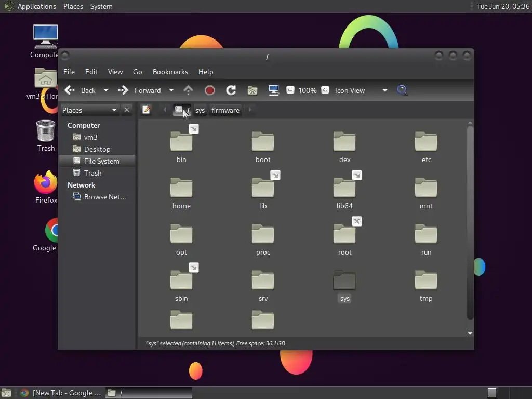Open the File menu
Image resolution: width=532 pixels, height=399 pixels.
[69, 72]
